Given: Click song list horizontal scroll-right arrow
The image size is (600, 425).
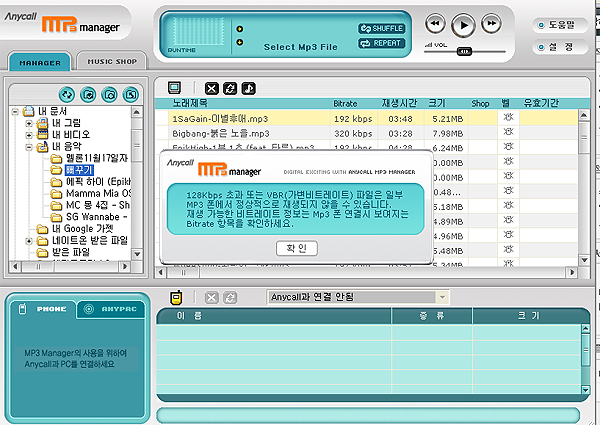Looking at the screenshot, I should coord(572,272).
